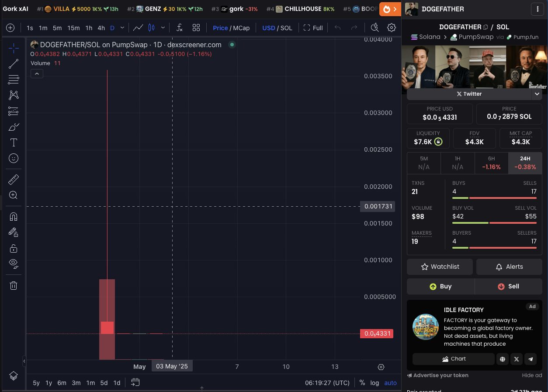Select the 15m timeframe
The width and height of the screenshot is (548, 392).
(x=73, y=28)
